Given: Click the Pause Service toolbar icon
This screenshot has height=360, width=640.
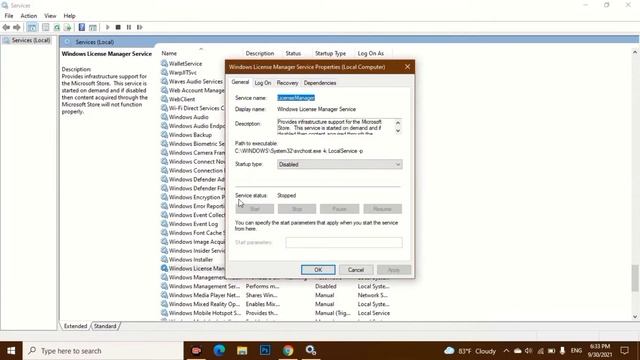Looking at the screenshot, I should coord(129,27).
